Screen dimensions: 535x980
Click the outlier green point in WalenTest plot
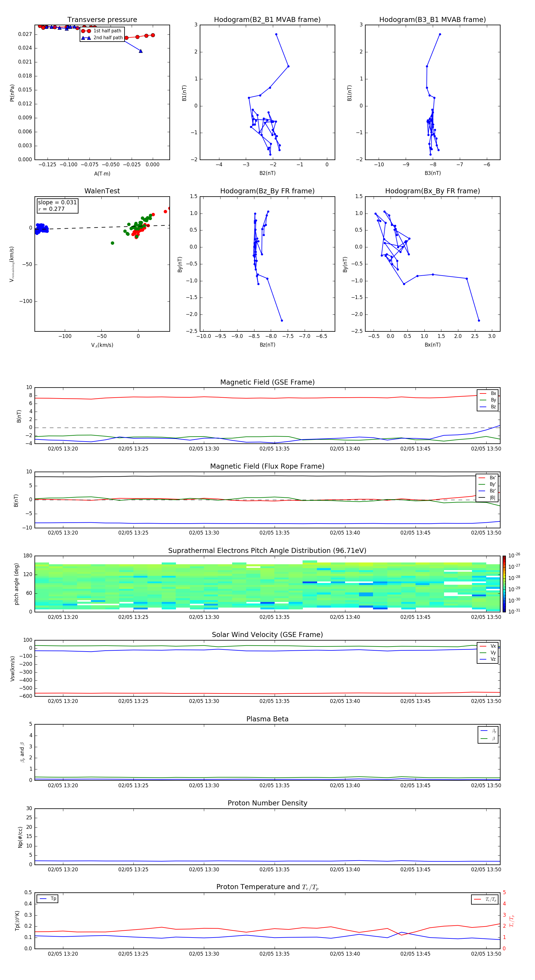click(x=112, y=243)
